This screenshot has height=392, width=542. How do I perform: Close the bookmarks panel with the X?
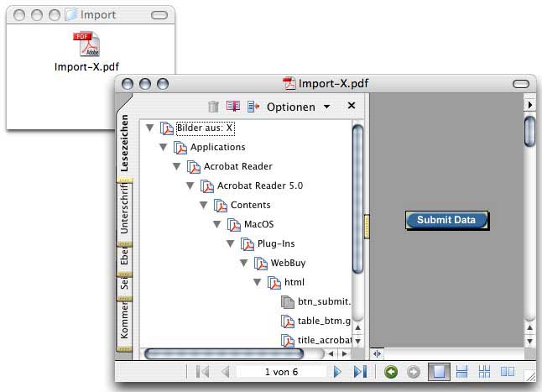pyautogui.click(x=352, y=106)
